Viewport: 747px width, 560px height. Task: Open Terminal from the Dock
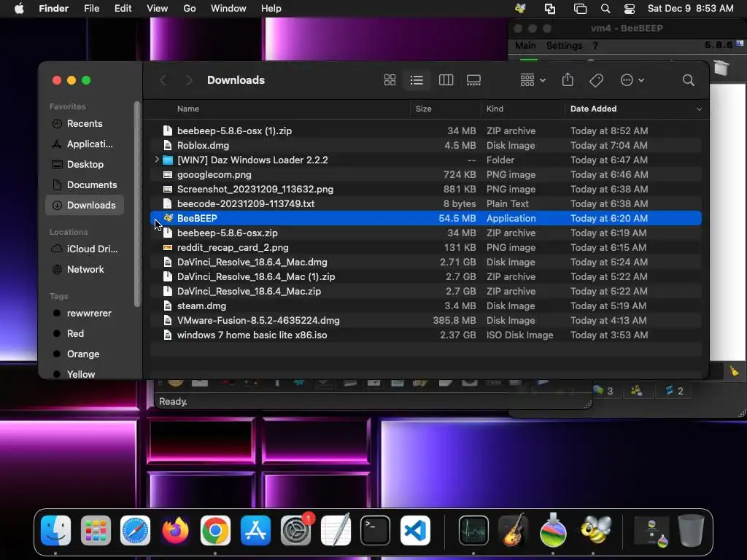click(x=376, y=531)
